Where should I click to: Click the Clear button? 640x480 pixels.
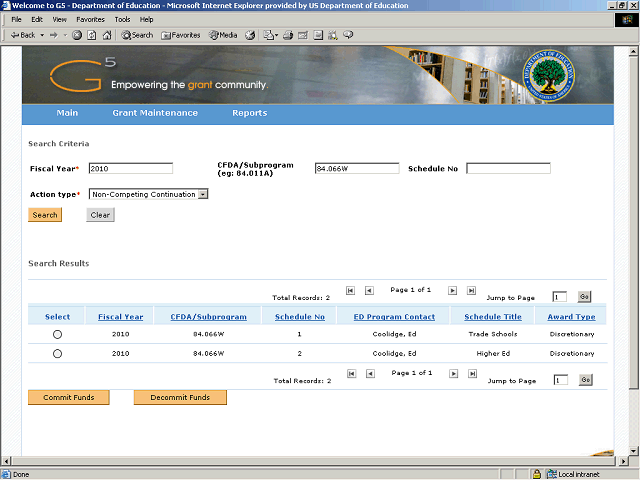tap(100, 215)
